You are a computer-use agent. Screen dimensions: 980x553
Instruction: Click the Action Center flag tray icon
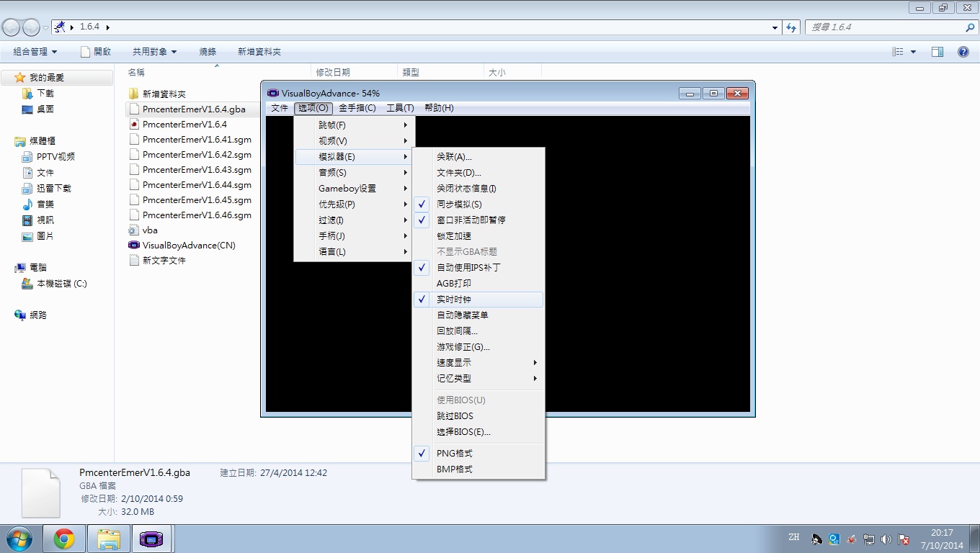coord(904,539)
